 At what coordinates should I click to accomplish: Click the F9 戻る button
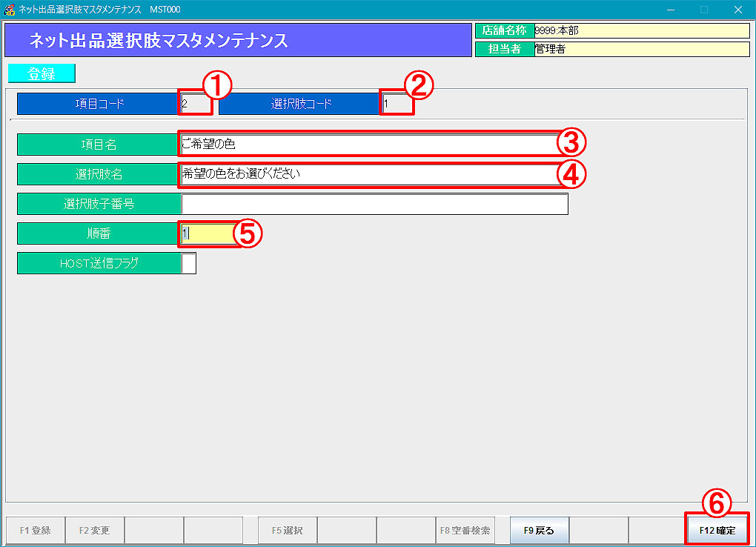tap(539, 530)
